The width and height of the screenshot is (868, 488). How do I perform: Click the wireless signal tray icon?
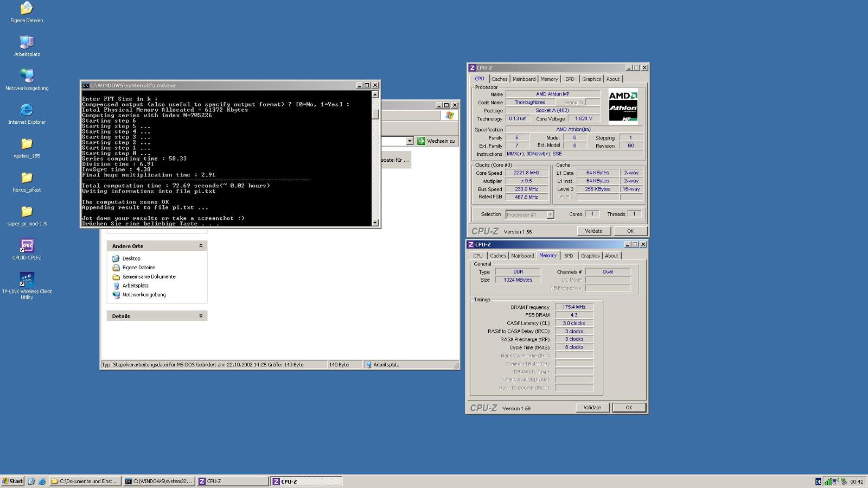[x=827, y=481]
